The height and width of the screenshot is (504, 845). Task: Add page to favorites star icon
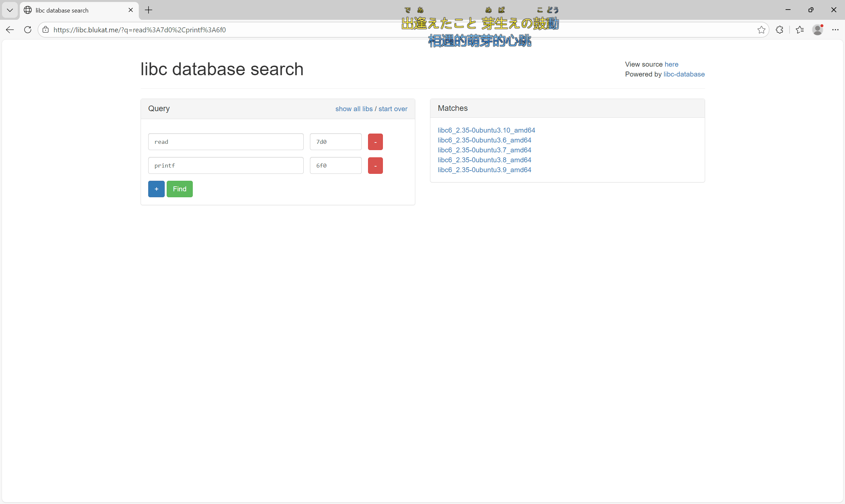coord(761,30)
